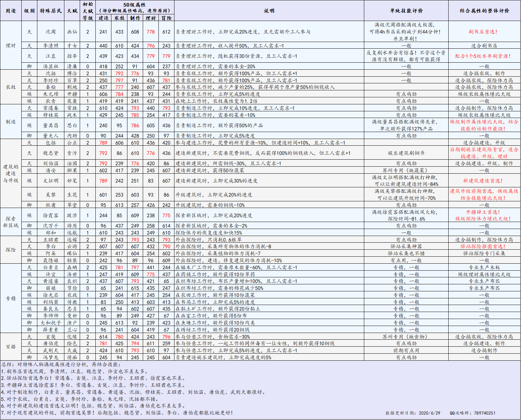Click the 冒险 attribute column header
This screenshot has height=420, width=521.
166,18
